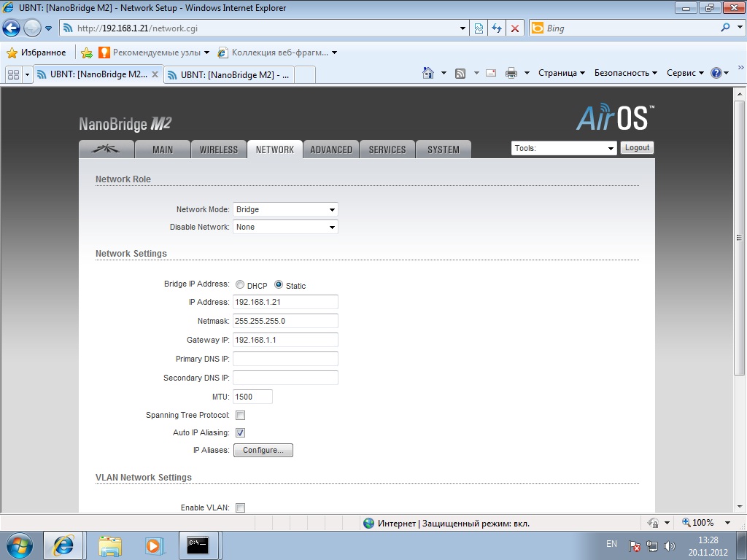This screenshot has height=560, width=747.
Task: Open the Ubiquiti logo tab
Action: pos(106,149)
